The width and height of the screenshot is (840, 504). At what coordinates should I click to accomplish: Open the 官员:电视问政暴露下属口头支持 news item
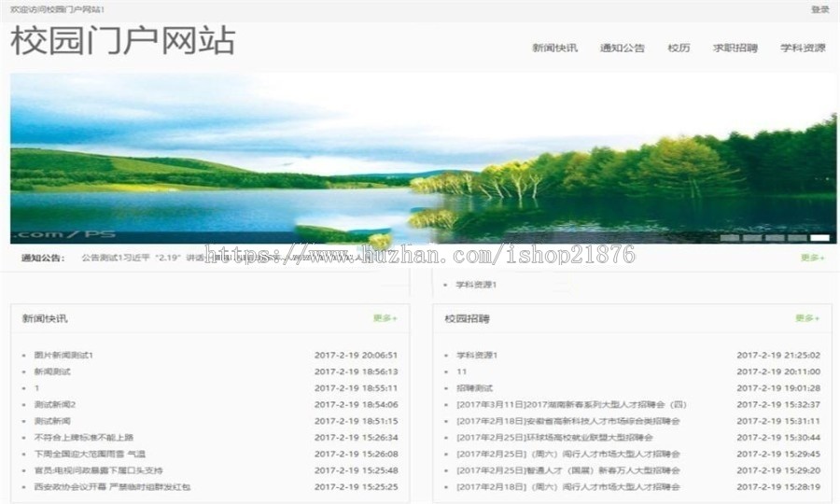pos(99,470)
